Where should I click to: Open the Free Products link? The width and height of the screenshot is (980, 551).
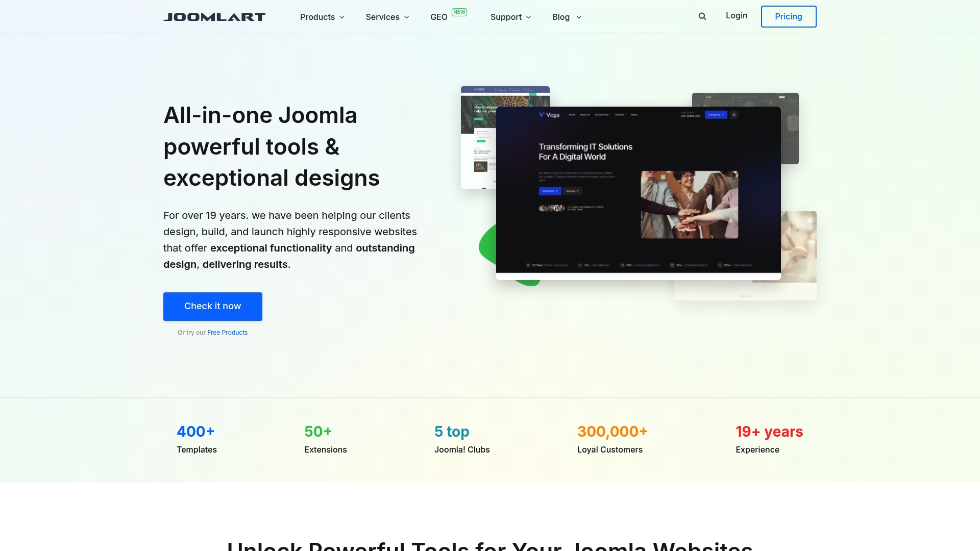pos(227,332)
